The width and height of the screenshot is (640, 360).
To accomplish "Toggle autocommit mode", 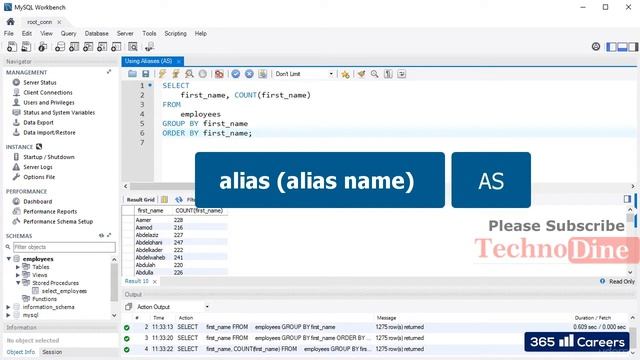I will (x=262, y=74).
